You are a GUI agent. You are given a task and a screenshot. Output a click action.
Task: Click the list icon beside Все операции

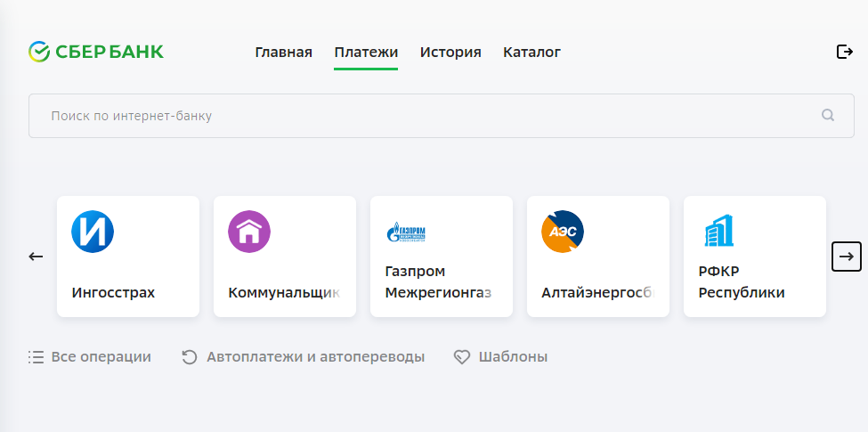[36, 357]
